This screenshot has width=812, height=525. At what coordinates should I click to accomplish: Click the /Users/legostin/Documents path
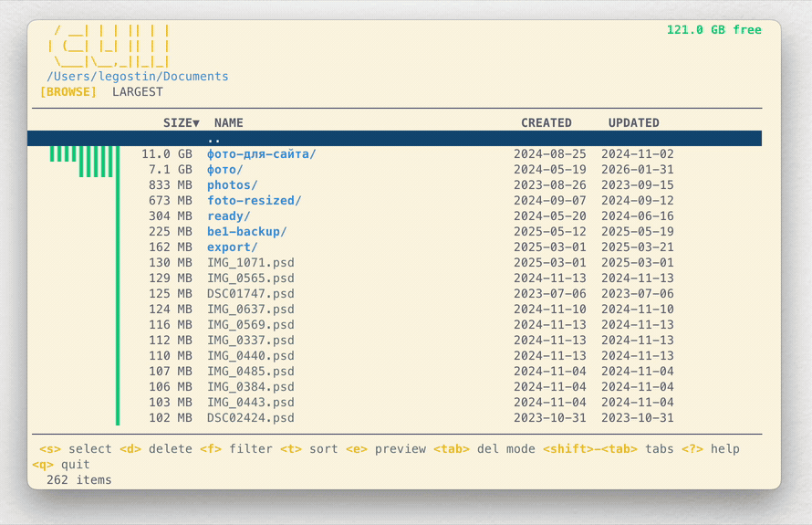pos(138,76)
